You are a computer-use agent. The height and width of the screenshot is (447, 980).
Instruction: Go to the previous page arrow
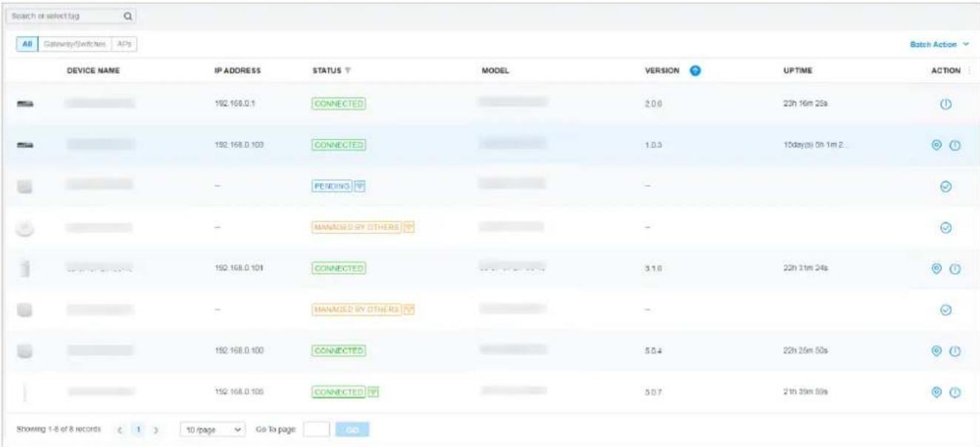[x=120, y=429]
